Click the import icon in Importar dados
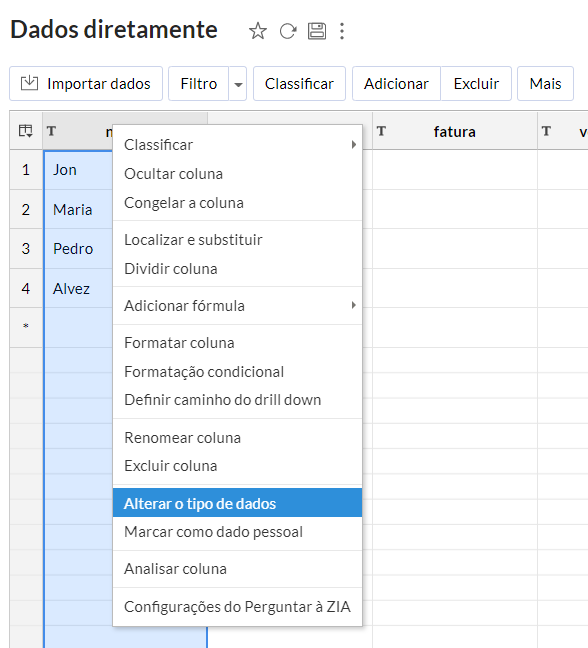This screenshot has height=648, width=588. pyautogui.click(x=29, y=83)
